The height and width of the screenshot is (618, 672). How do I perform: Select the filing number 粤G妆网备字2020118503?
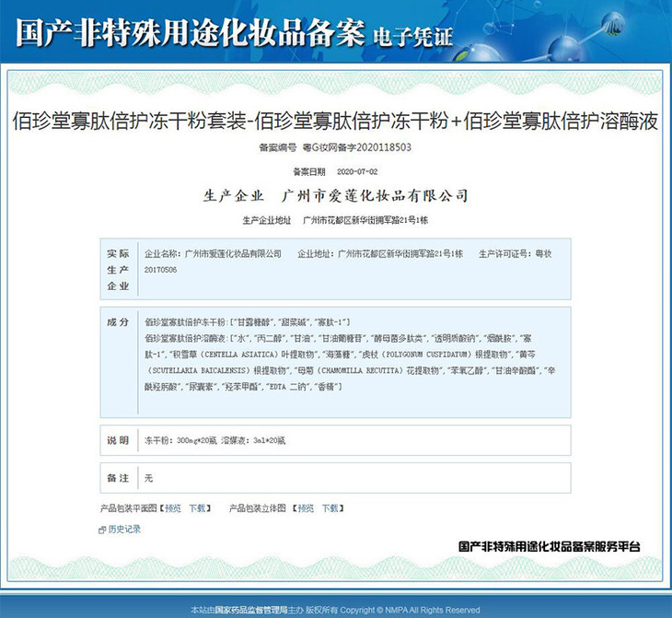click(x=357, y=147)
